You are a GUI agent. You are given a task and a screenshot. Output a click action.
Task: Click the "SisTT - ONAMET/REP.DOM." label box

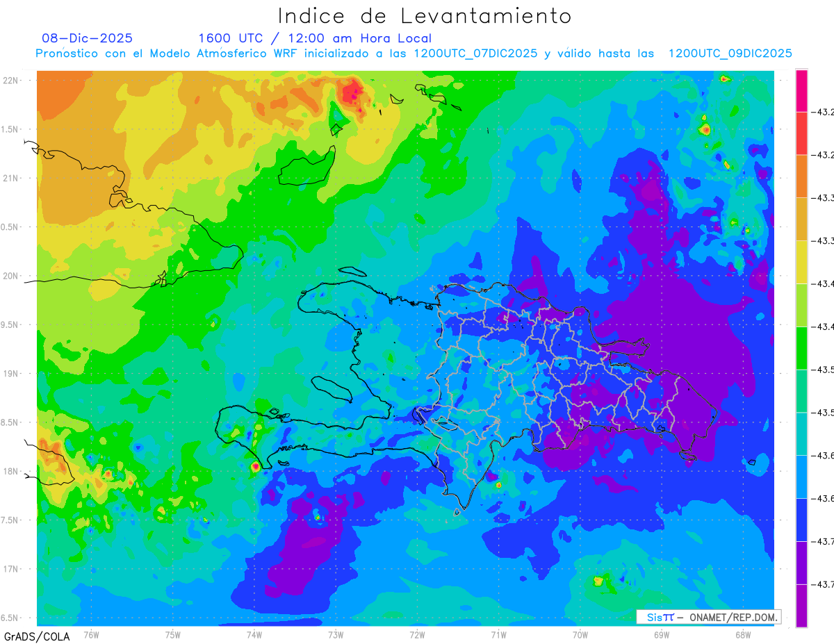click(x=708, y=617)
